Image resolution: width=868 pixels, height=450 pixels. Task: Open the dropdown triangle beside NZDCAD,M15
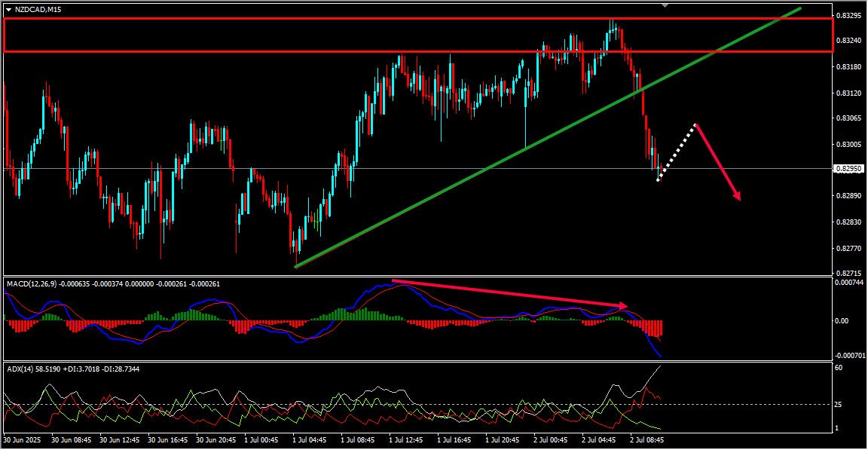coord(8,10)
